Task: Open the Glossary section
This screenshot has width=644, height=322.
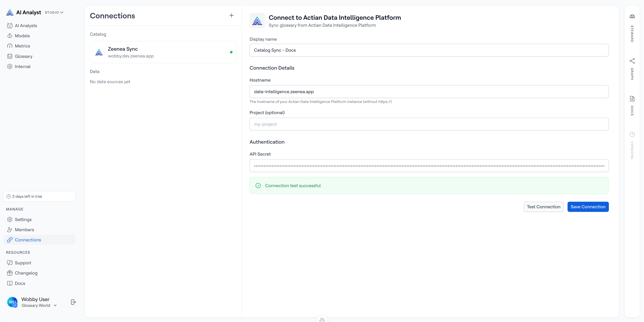Action: (x=24, y=56)
